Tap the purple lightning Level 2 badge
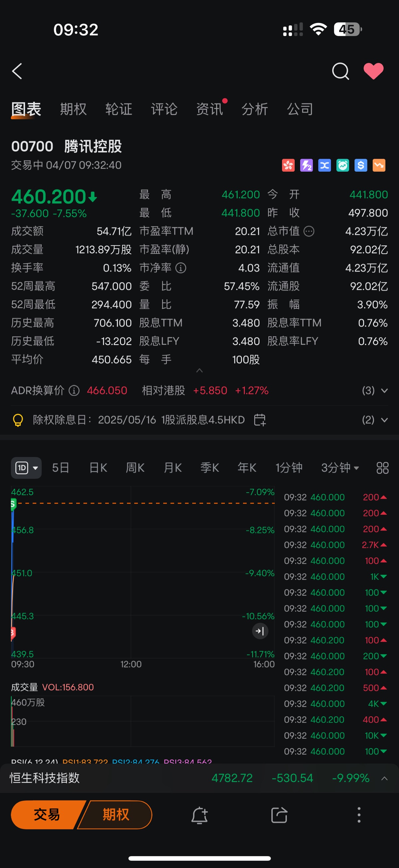Screen dimensions: 399x868 [x=307, y=165]
